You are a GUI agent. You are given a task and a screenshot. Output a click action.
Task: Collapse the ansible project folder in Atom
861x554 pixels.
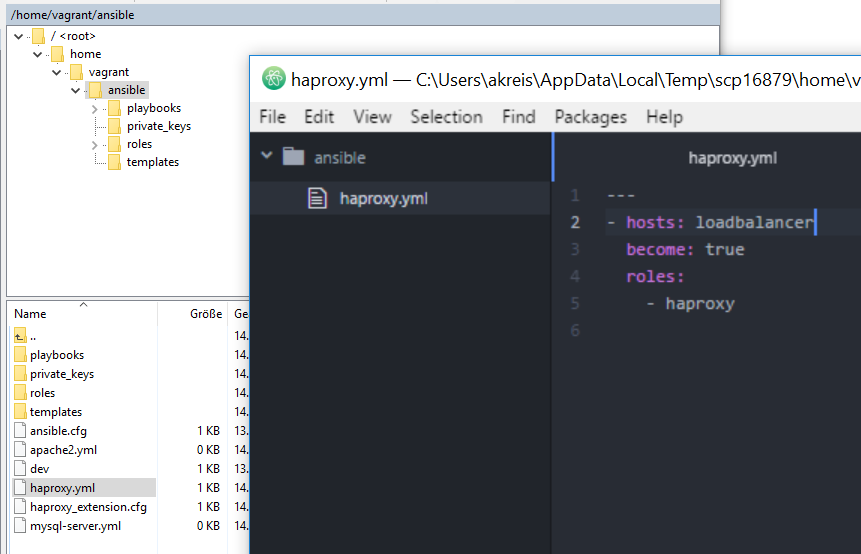coord(266,157)
